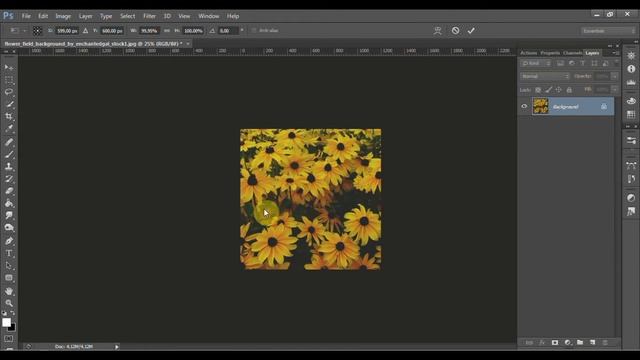Switch to the Channels tab

tap(572, 53)
